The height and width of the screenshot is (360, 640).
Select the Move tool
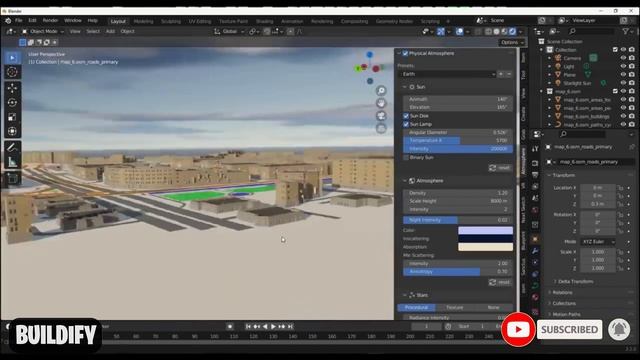coord(12,88)
